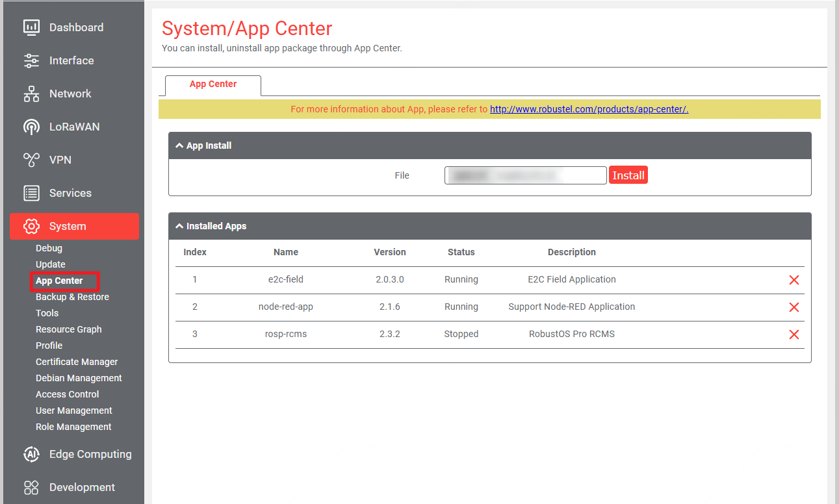Image resolution: width=839 pixels, height=504 pixels.
Task: Collapse the Installed Apps section
Action: 179,226
